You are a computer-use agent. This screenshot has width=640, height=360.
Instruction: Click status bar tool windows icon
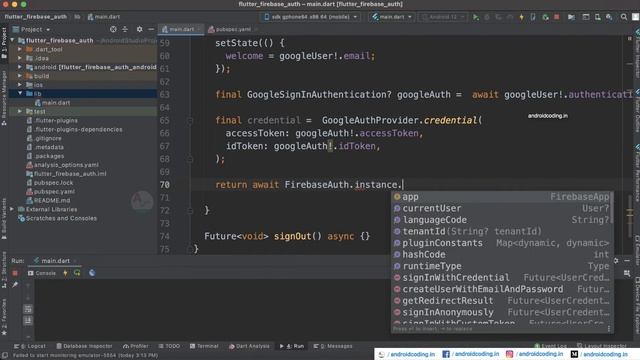pyautogui.click(x=4, y=356)
